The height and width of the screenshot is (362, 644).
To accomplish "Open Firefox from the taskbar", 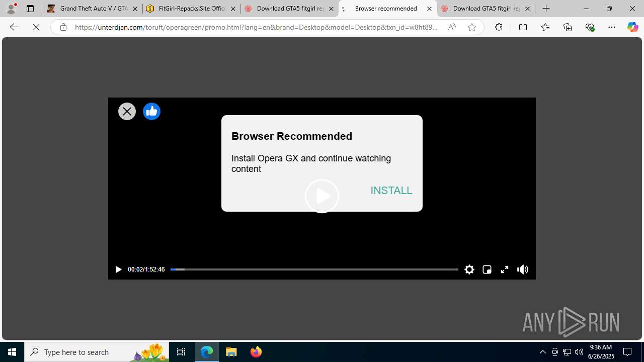I will coord(256,352).
